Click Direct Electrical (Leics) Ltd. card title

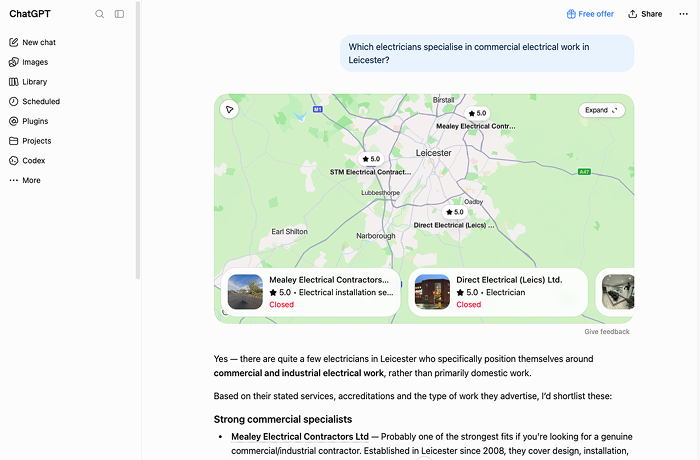pyautogui.click(x=509, y=280)
